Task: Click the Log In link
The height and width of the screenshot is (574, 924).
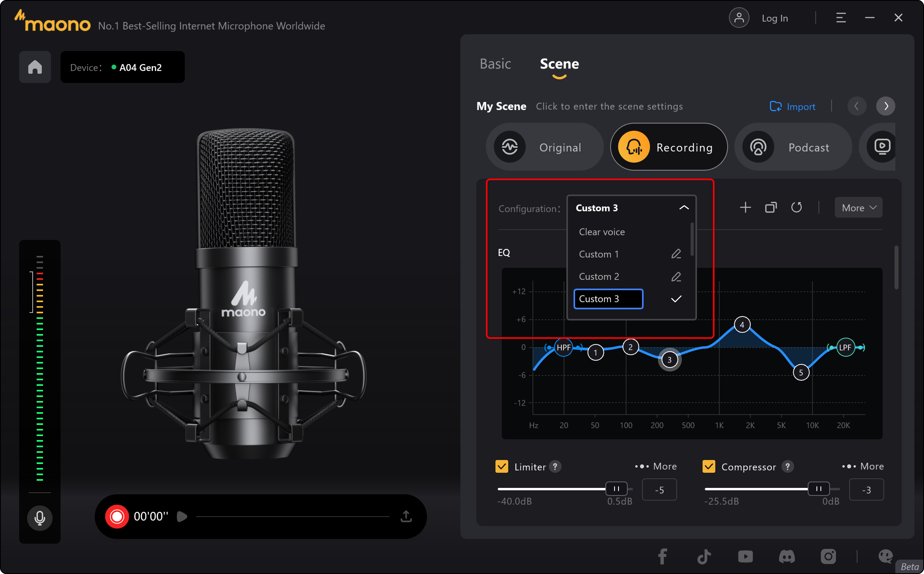Action: 775,18
